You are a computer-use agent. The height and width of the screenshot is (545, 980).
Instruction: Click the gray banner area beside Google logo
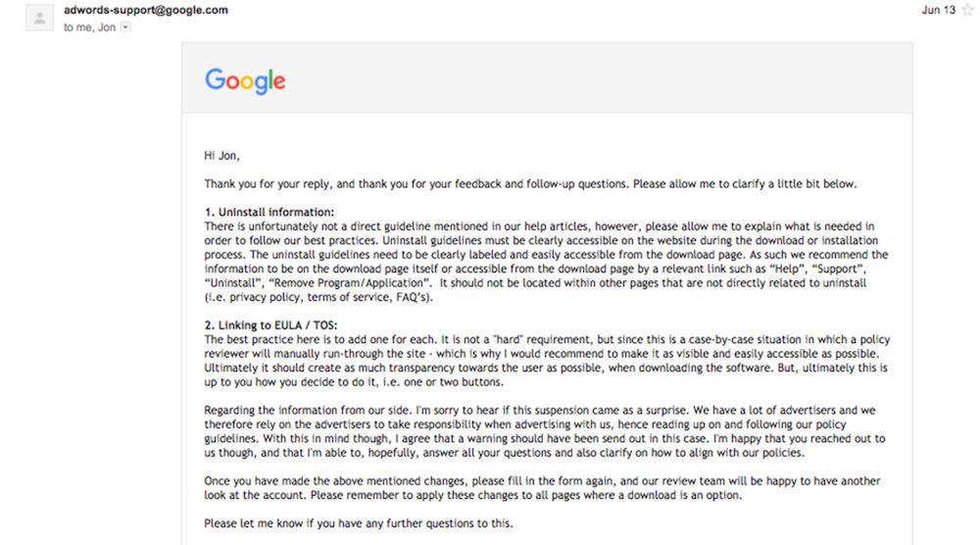point(588,79)
